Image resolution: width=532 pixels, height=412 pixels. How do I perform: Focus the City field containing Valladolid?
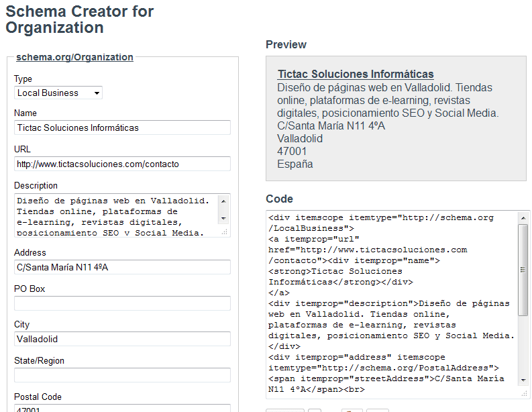[x=122, y=339]
